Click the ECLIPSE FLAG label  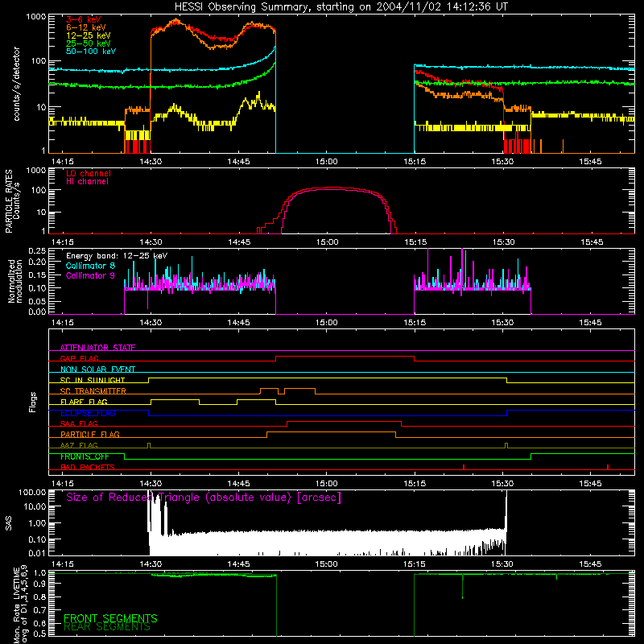[88, 413]
